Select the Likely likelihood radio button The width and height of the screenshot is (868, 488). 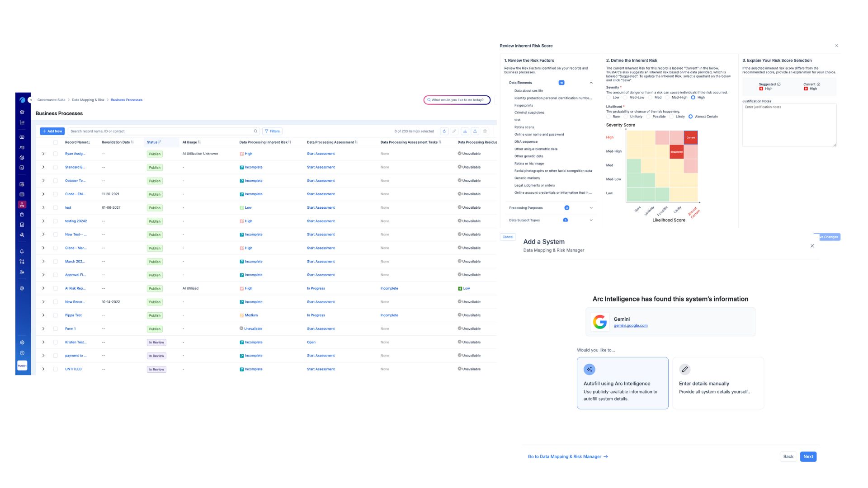[672, 117]
